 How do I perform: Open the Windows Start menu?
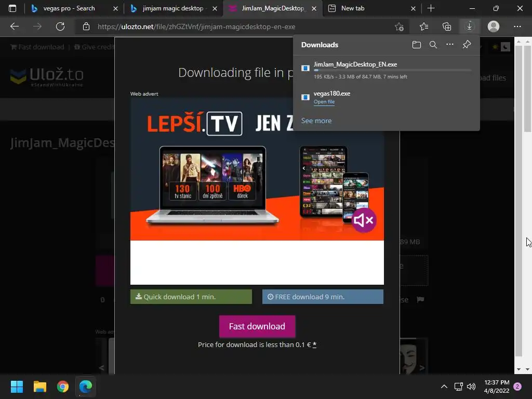17,387
